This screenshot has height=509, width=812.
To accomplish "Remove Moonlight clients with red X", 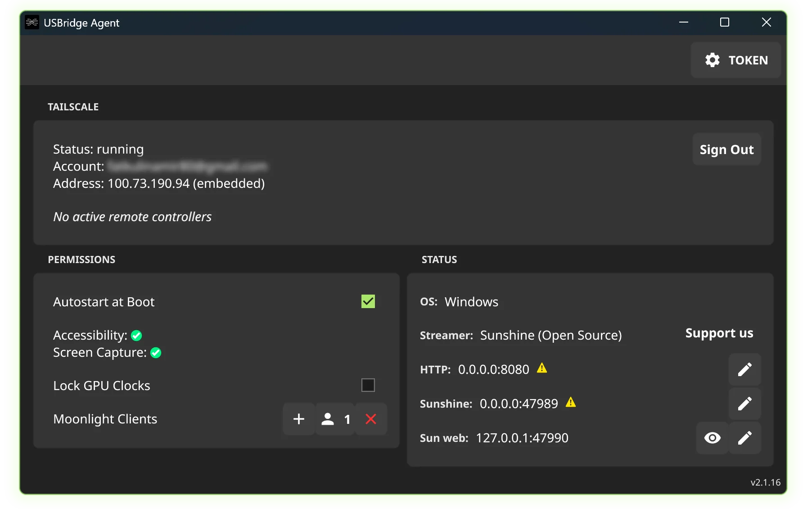I will tap(371, 419).
